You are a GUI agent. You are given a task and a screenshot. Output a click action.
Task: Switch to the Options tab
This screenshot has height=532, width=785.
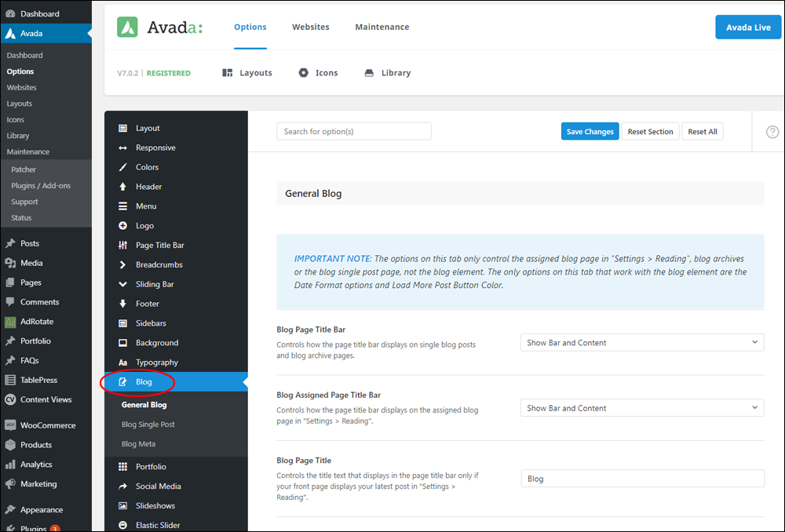tap(250, 27)
